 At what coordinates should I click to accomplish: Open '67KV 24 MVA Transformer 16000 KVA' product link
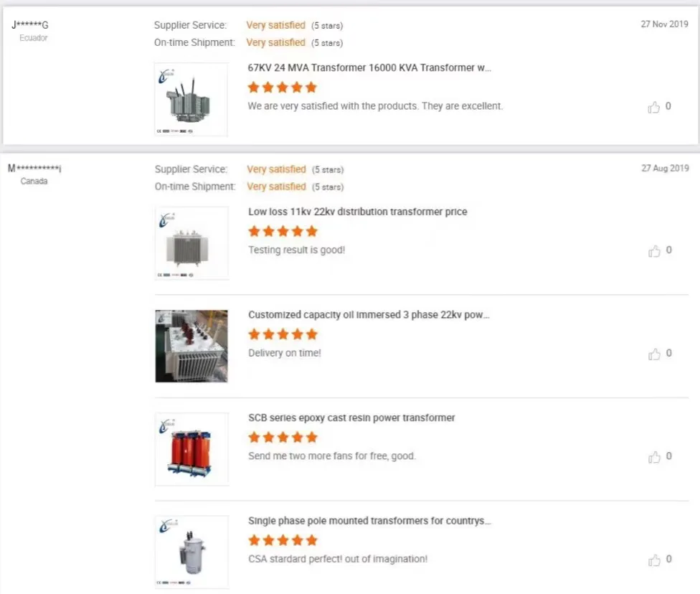pos(369,67)
